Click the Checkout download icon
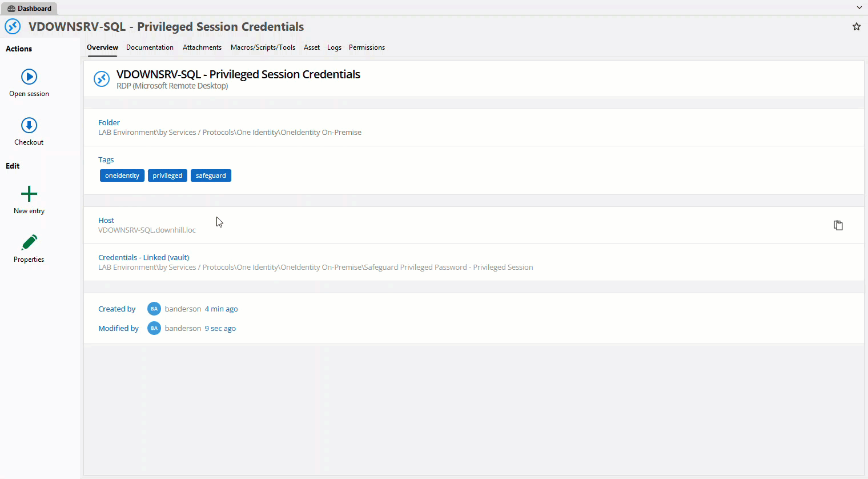Image resolution: width=868 pixels, height=479 pixels. tap(29, 125)
